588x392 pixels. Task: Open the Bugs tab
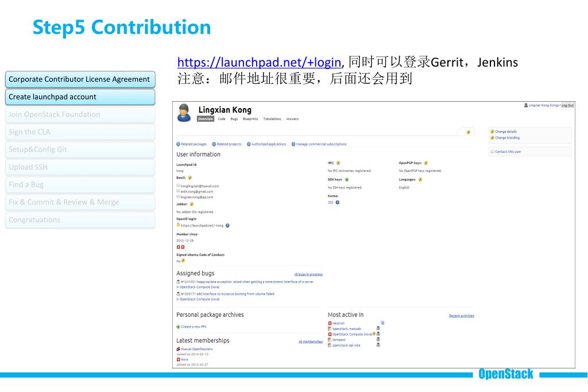click(234, 119)
